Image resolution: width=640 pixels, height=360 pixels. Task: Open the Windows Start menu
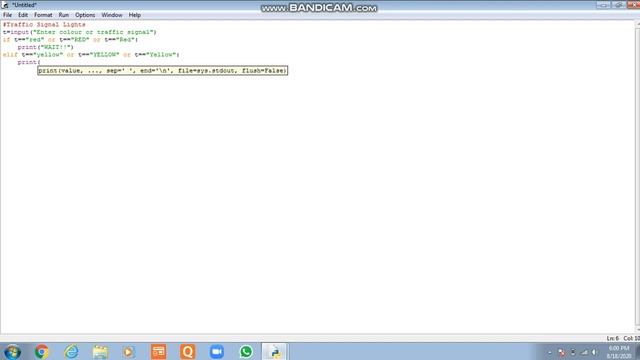click(x=12, y=352)
